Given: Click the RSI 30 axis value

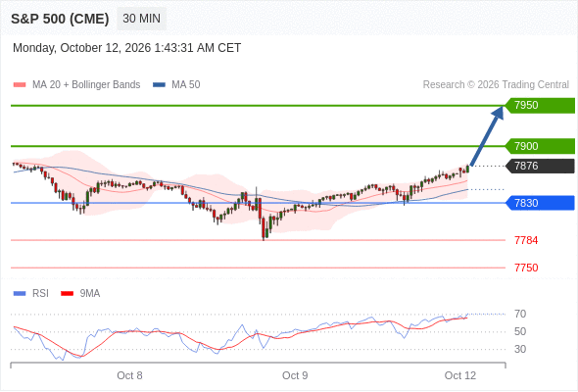Looking at the screenshot, I should [520, 349].
